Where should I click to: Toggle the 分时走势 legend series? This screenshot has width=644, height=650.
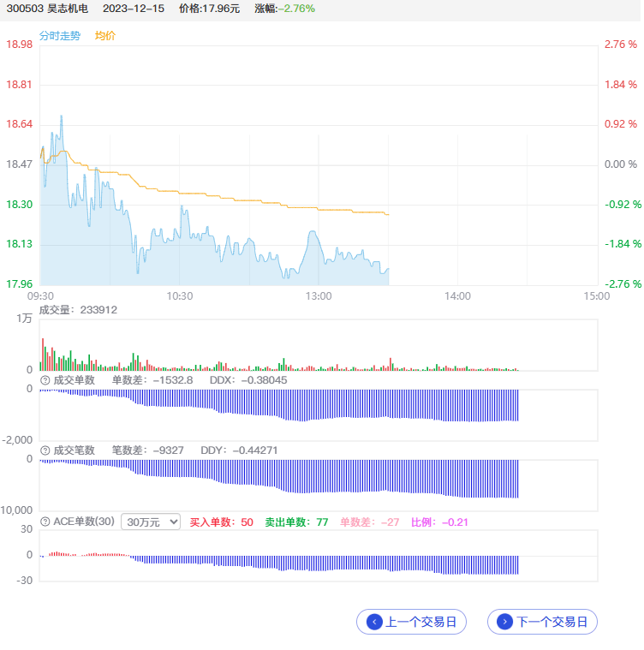pyautogui.click(x=60, y=36)
